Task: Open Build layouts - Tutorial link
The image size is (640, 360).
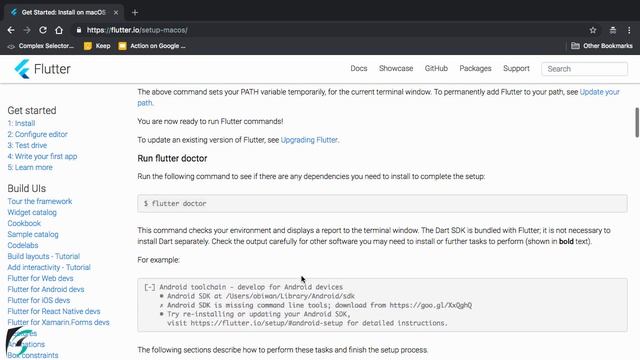Action: coord(44,256)
